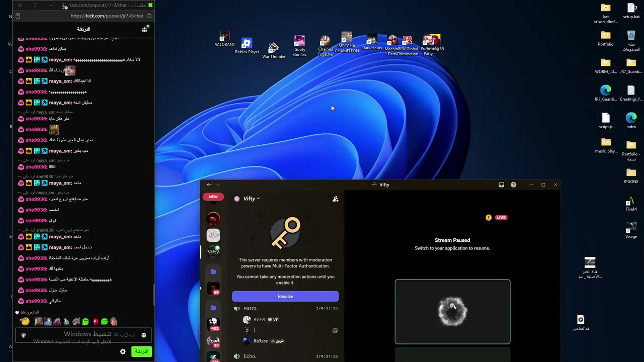
Task: Select the JR7_Guardi Edge shortcut on desktop
Action: pos(606,94)
